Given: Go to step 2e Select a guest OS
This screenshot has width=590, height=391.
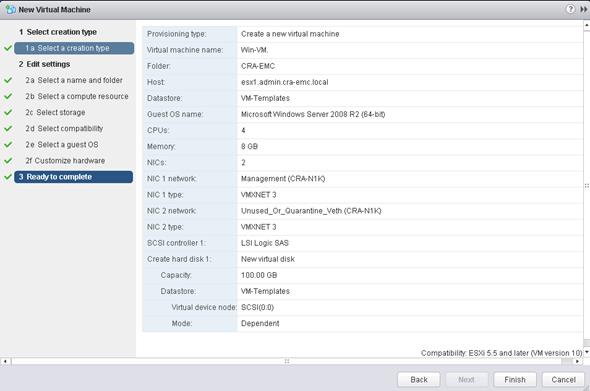Looking at the screenshot, I should coord(62,145).
